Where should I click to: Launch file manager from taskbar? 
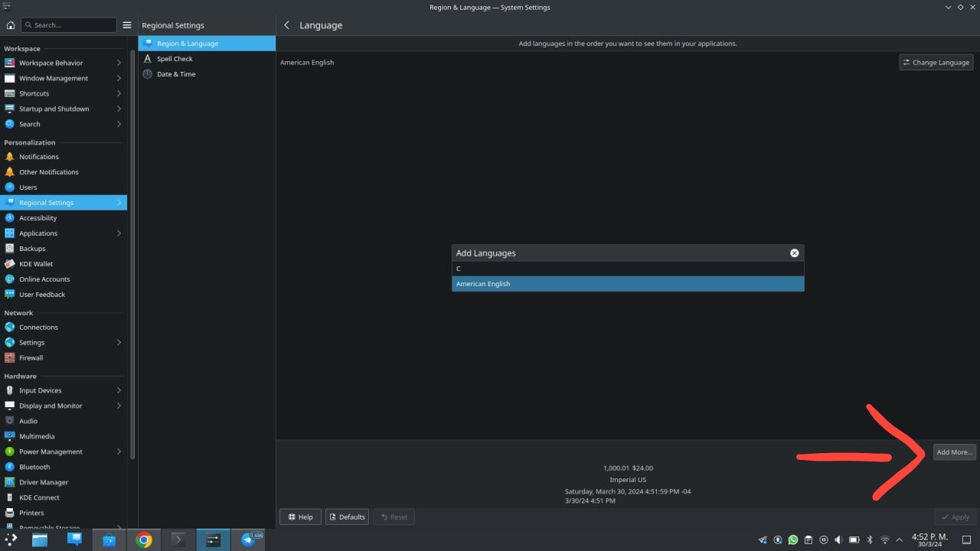pos(40,540)
